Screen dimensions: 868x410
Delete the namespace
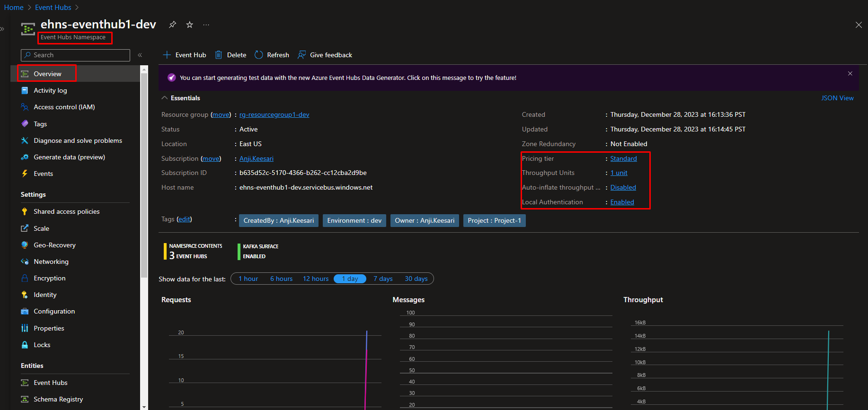tap(231, 55)
